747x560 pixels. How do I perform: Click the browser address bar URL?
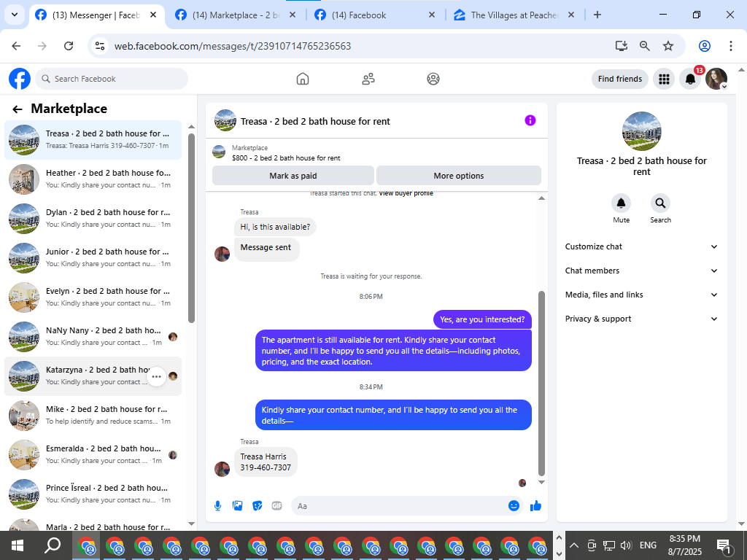(233, 46)
